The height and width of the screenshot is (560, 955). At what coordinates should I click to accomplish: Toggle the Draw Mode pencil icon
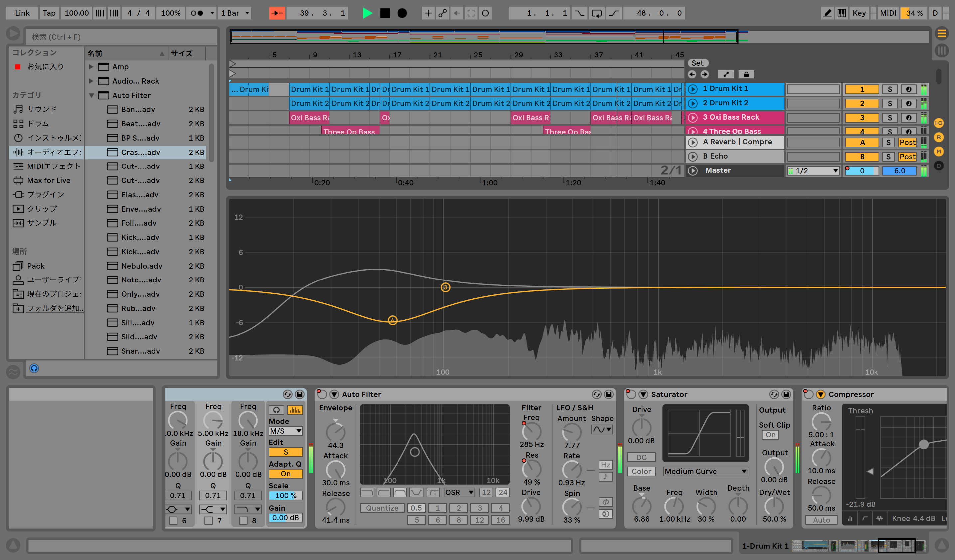pos(827,13)
